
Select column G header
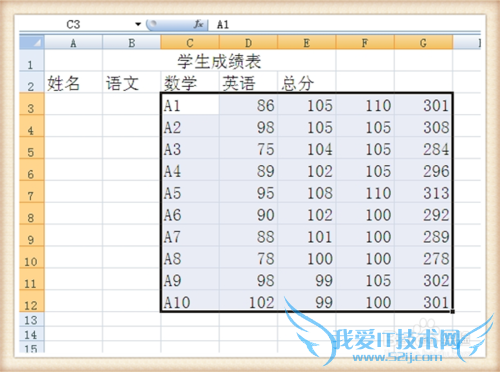[423, 43]
